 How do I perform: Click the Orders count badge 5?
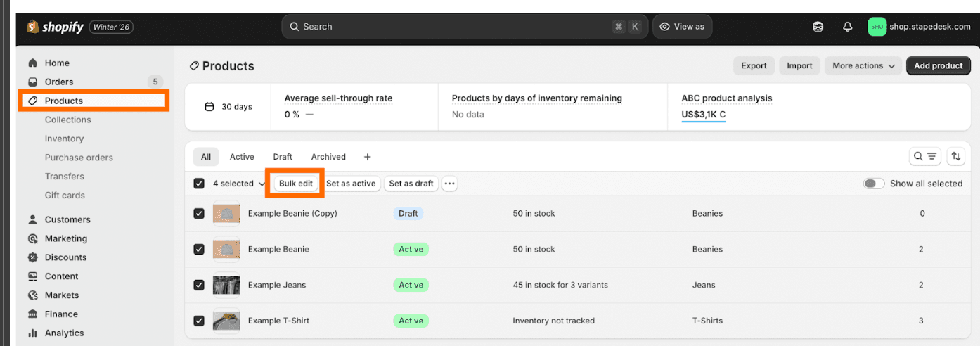click(x=155, y=82)
